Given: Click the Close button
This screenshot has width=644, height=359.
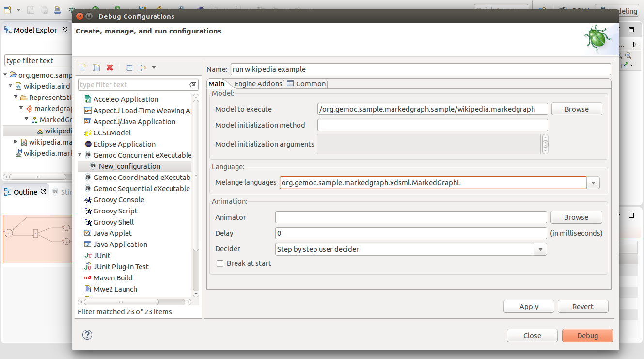Looking at the screenshot, I should tap(532, 335).
